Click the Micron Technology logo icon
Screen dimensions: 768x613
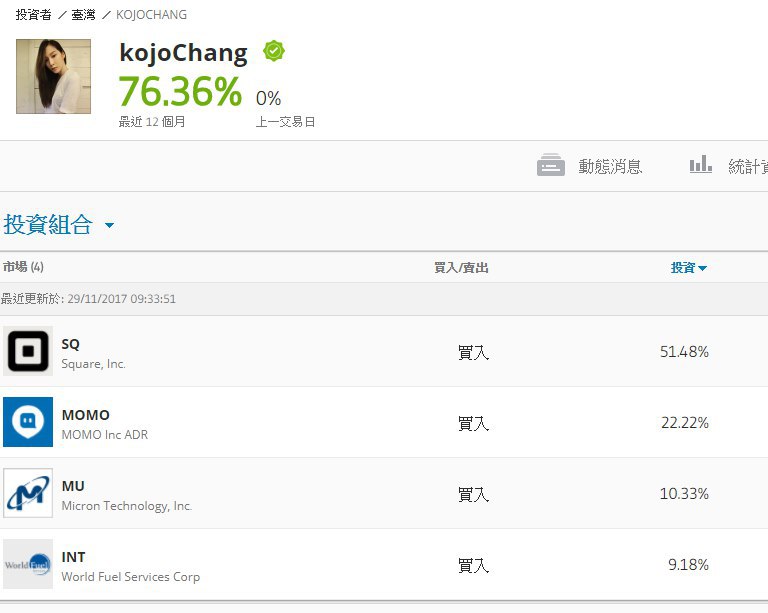coord(28,493)
